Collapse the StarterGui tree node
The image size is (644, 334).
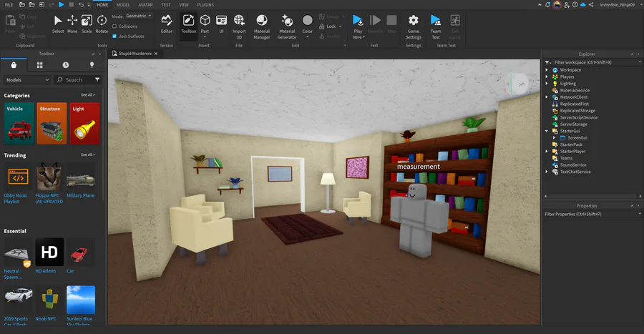(547, 131)
